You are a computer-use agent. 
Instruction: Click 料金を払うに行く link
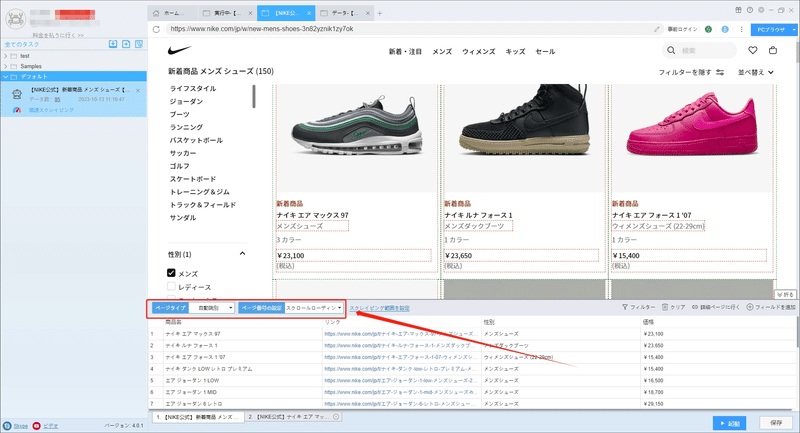pos(58,35)
